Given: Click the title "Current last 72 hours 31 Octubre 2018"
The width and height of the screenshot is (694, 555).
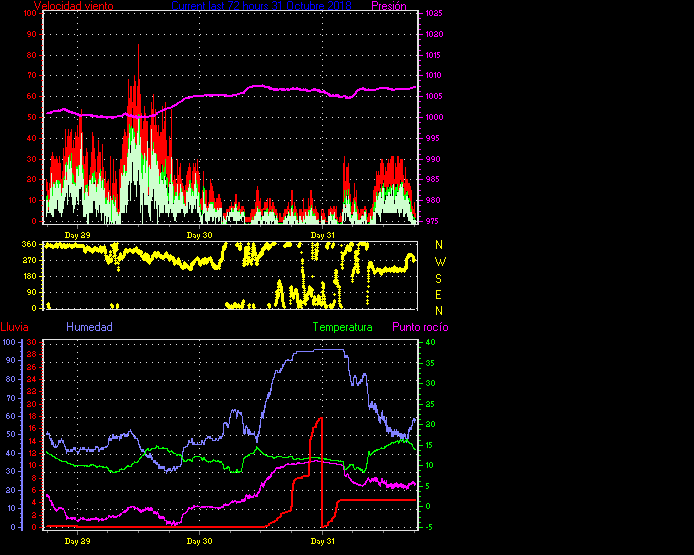Looking at the screenshot, I should click(262, 6).
